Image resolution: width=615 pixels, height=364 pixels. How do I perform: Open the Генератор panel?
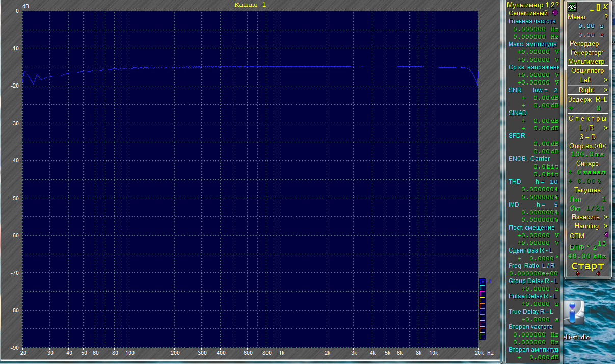pyautogui.click(x=587, y=52)
